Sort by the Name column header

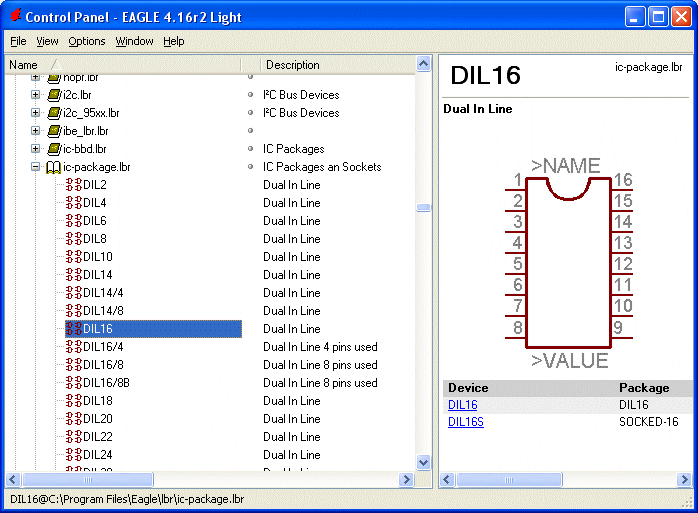[x=122, y=65]
